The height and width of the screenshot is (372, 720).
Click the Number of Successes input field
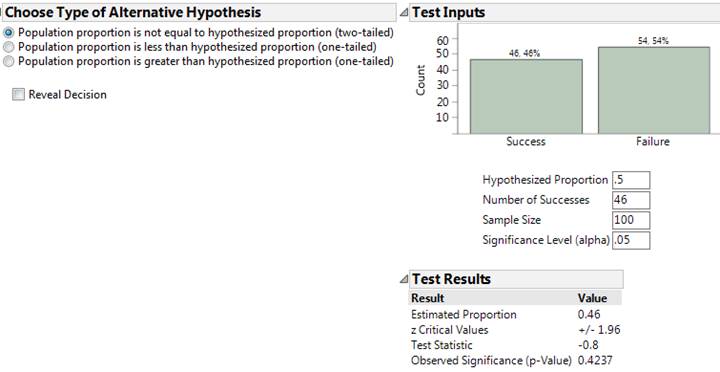tap(631, 200)
